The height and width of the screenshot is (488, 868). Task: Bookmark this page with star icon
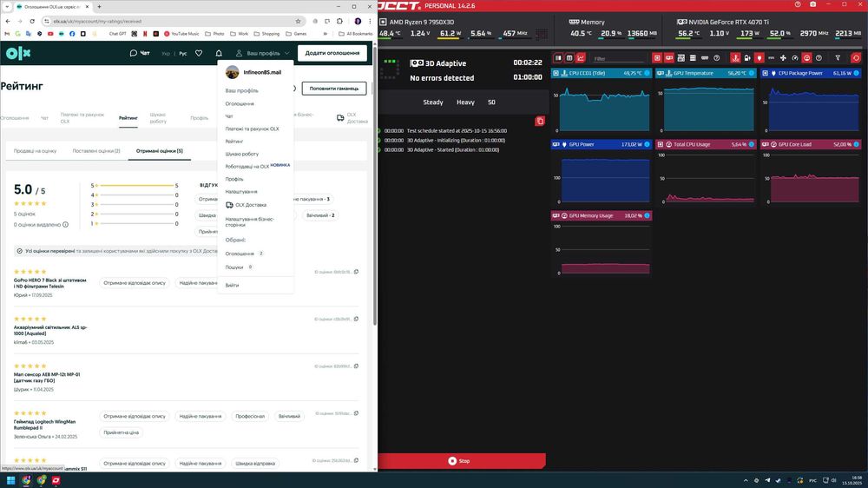(298, 21)
